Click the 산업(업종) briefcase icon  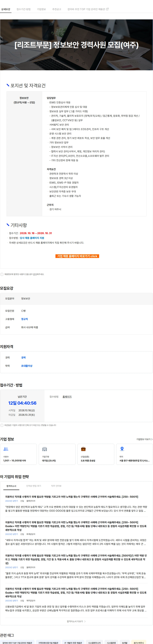pos(83,449)
